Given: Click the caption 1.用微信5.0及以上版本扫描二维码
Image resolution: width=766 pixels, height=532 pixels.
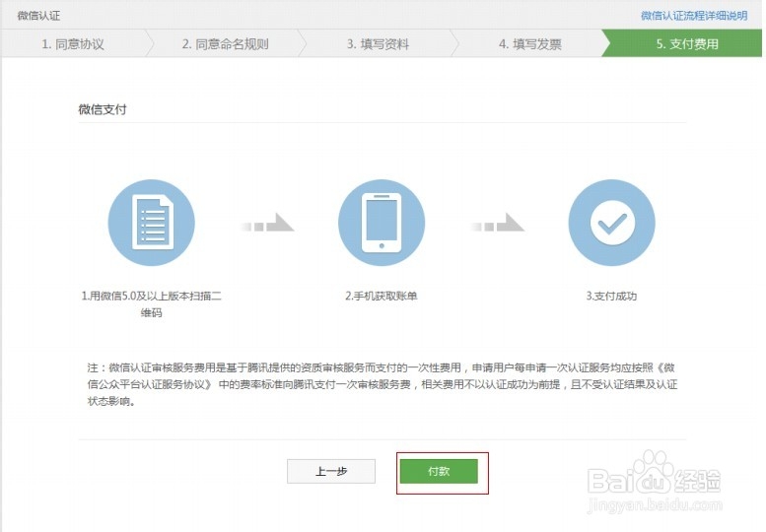Looking at the screenshot, I should (x=152, y=304).
